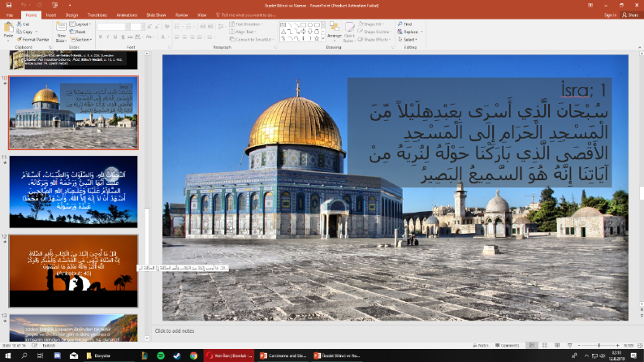
Task: Expand the Shape Outline dropdown
Action: pyautogui.click(x=374, y=32)
